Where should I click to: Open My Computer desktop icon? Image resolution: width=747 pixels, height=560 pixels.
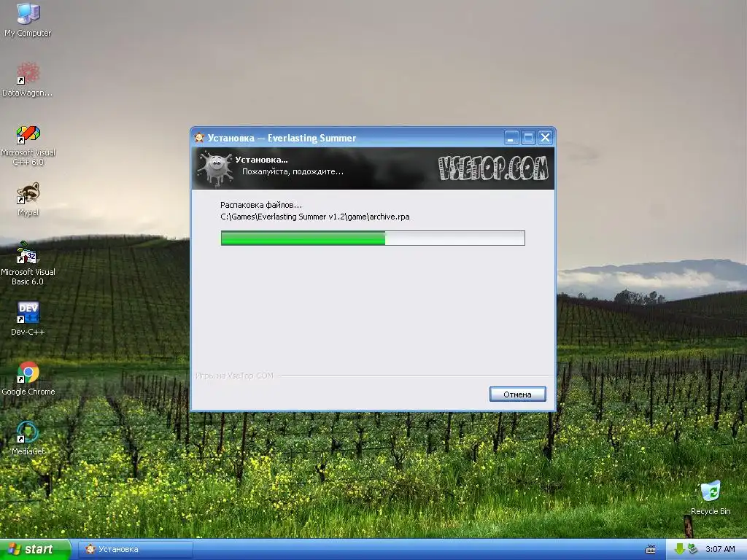click(x=28, y=20)
